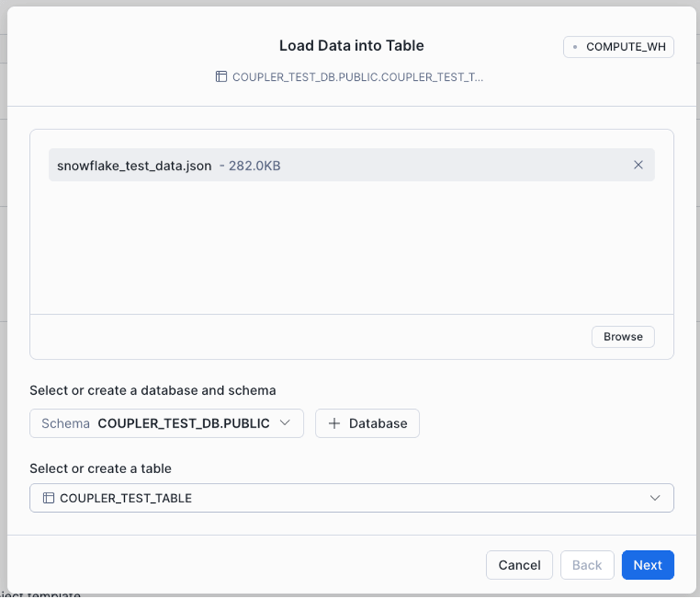Expand the truncated COUPLER_TEST_T... breadcrumb
Viewport: 700px width, 598px height.
[359, 76]
